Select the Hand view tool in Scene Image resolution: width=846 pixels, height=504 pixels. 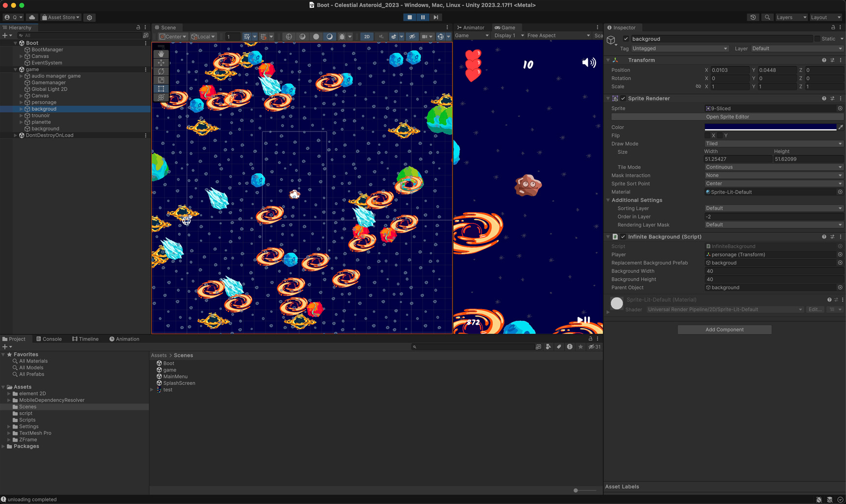[x=161, y=54]
